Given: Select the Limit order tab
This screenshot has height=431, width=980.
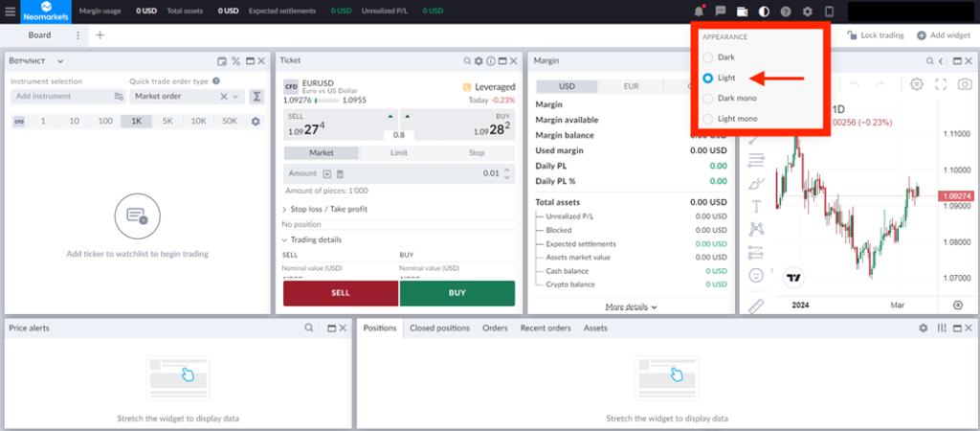Looking at the screenshot, I should coord(398,153).
